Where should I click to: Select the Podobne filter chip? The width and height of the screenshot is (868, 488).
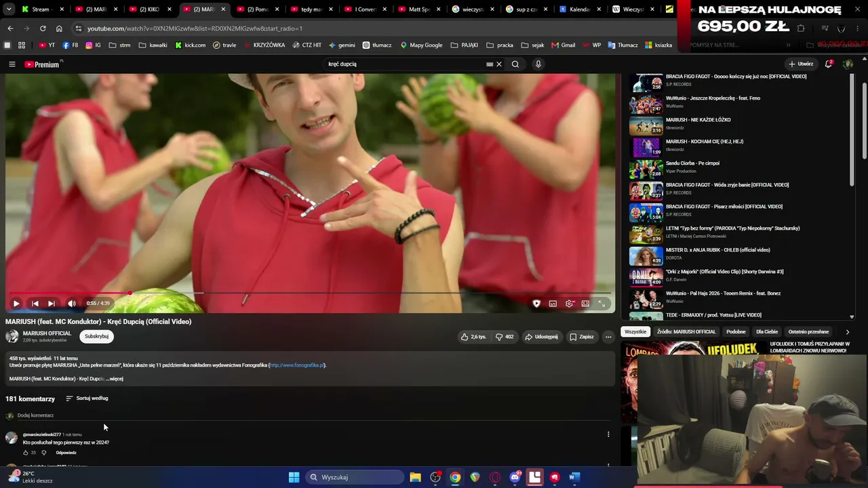(x=736, y=332)
